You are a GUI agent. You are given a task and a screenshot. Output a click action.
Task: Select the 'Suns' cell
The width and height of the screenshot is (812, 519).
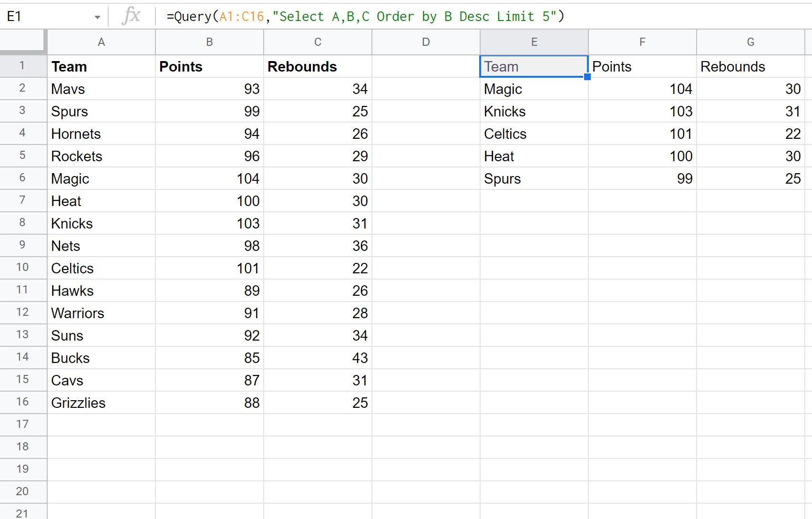tap(102, 335)
